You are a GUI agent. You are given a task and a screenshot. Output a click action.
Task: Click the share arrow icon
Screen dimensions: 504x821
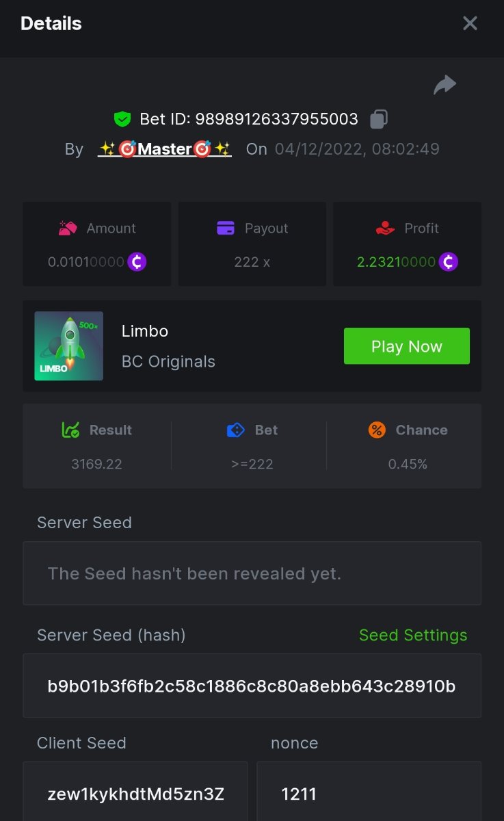pos(445,85)
